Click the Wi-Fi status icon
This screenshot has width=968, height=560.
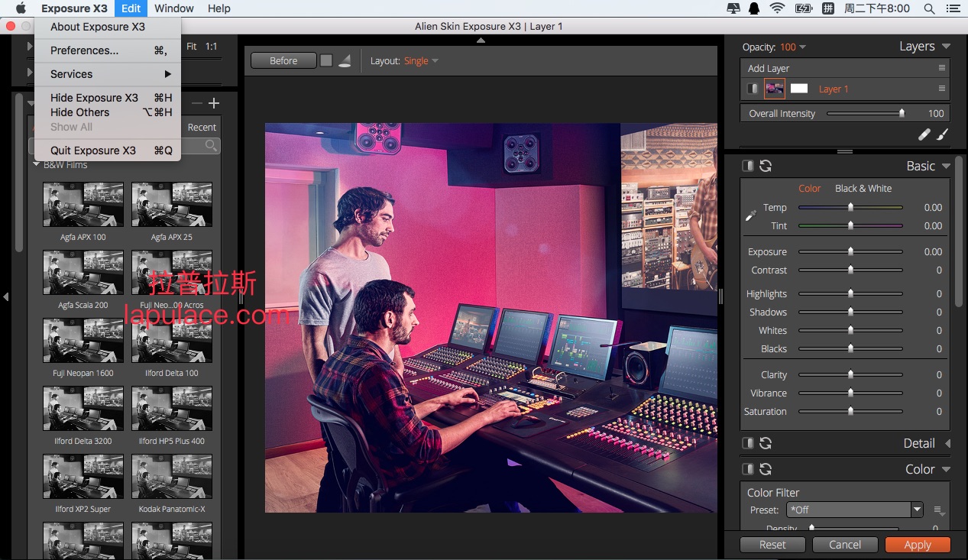click(x=778, y=8)
